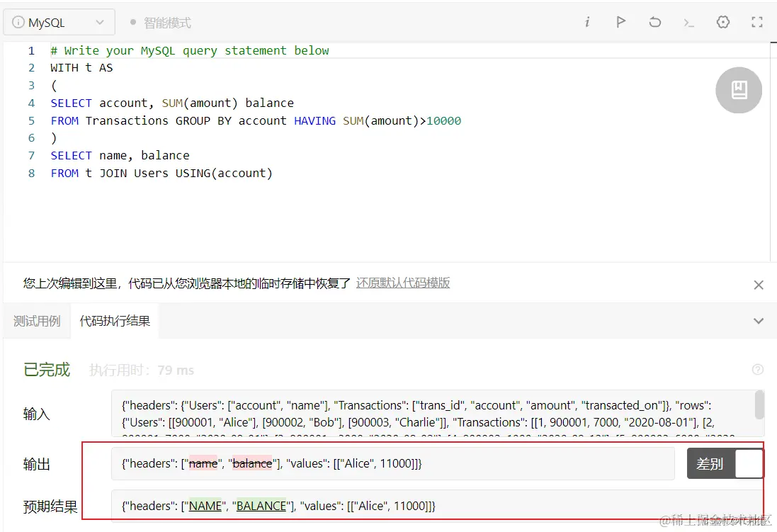This screenshot has height=532, width=777.
Task: Switch to the 测试用例 tab
Action: tap(37, 322)
